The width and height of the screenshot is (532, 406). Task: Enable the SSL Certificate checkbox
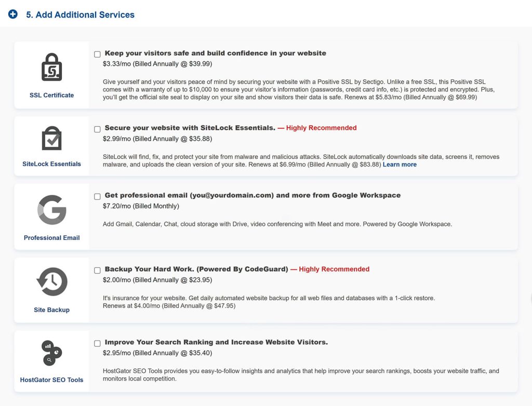pyautogui.click(x=97, y=55)
